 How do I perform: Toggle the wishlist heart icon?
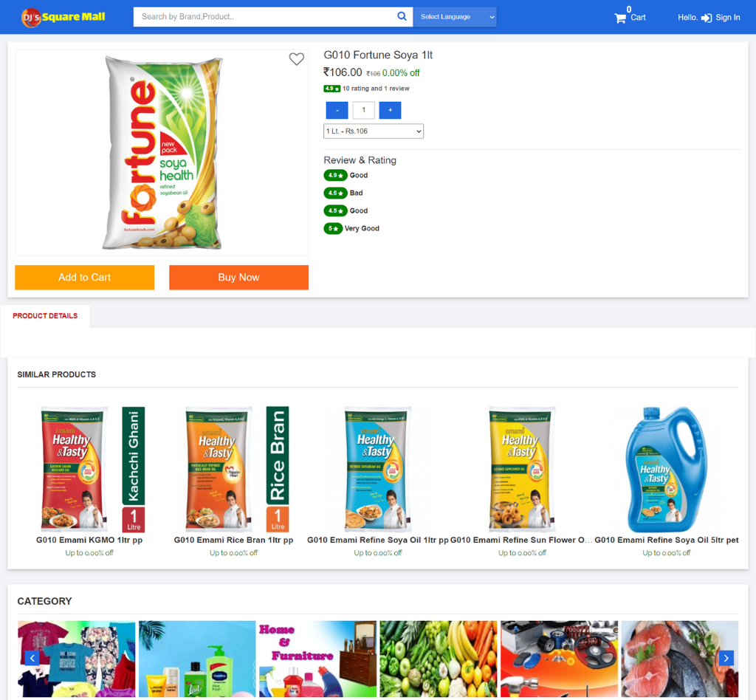pyautogui.click(x=297, y=59)
